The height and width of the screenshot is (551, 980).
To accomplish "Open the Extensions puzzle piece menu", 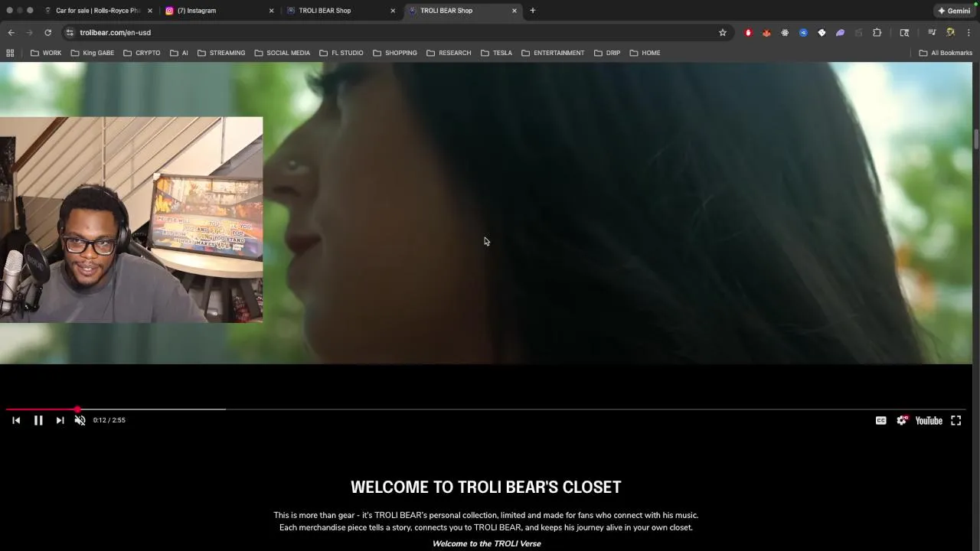I will pos(877,32).
